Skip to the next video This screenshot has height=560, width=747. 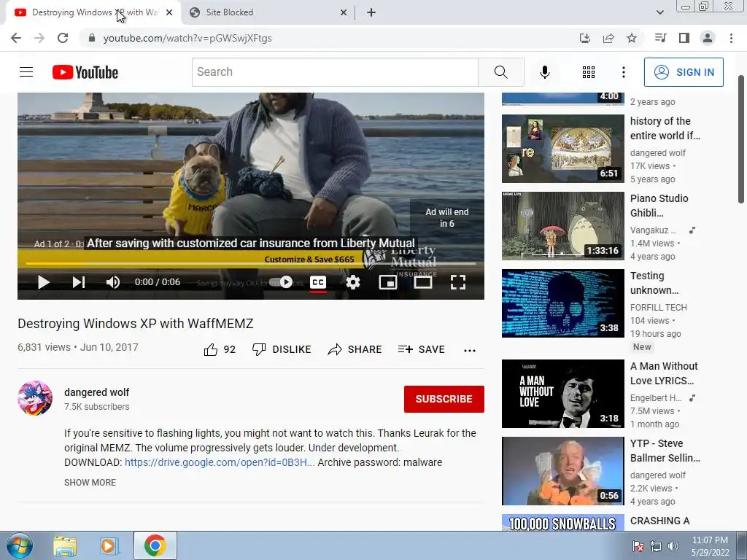[x=79, y=282]
